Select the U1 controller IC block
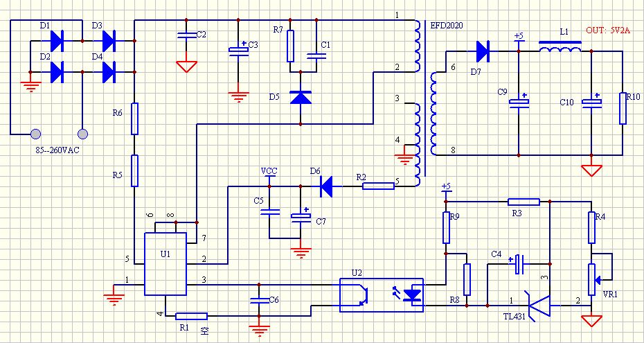This screenshot has height=343, width=644. [166, 264]
